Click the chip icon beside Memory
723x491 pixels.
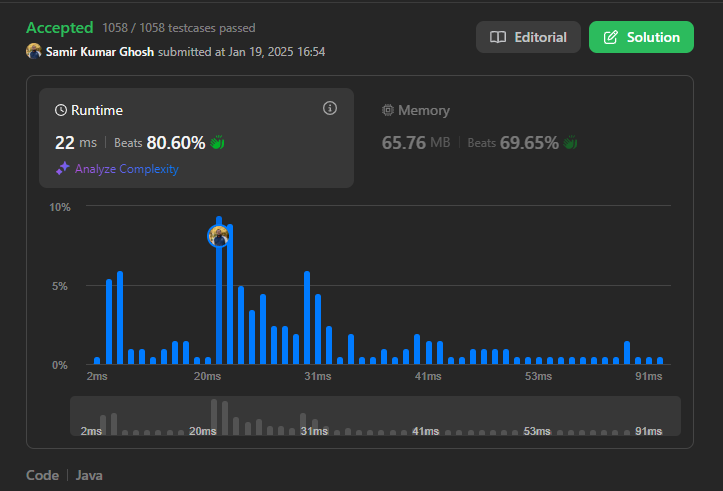[x=388, y=111]
